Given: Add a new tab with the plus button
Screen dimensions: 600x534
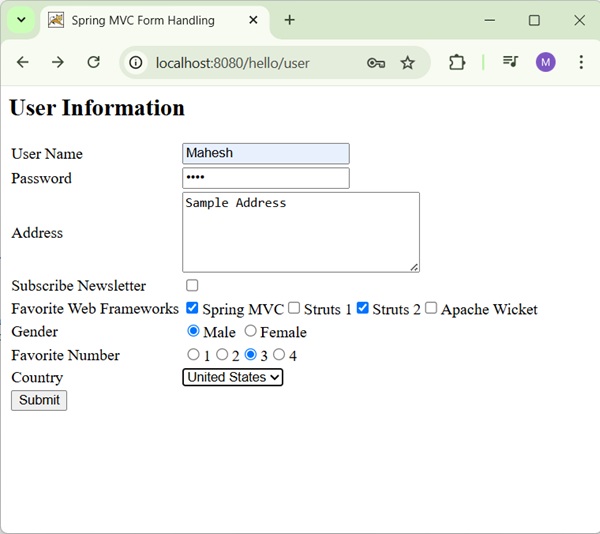Looking at the screenshot, I should [290, 20].
